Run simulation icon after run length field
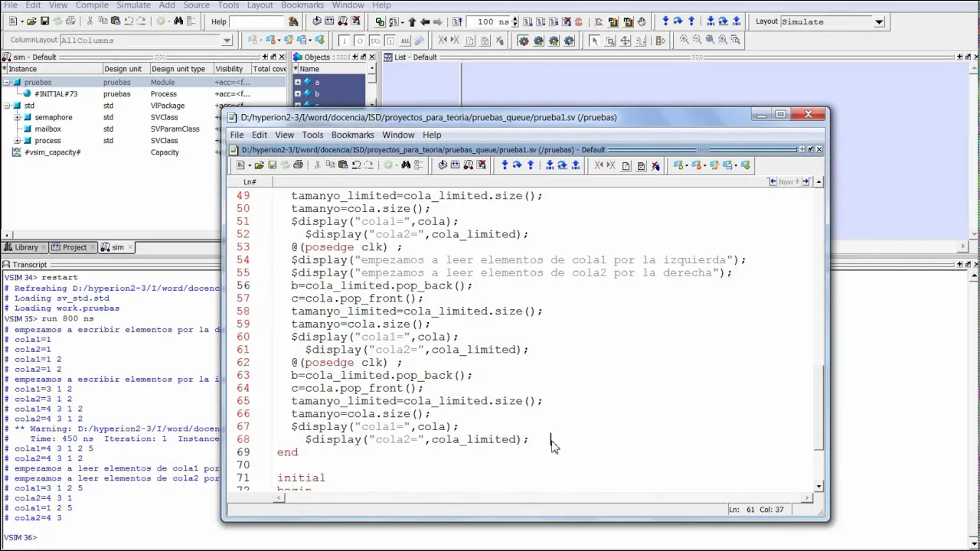The image size is (980, 551). click(528, 21)
